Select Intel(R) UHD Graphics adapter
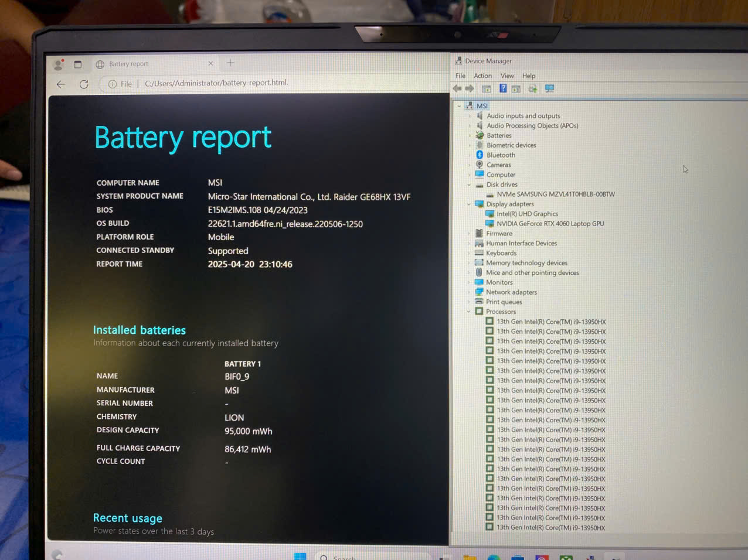748x560 pixels. (x=527, y=214)
